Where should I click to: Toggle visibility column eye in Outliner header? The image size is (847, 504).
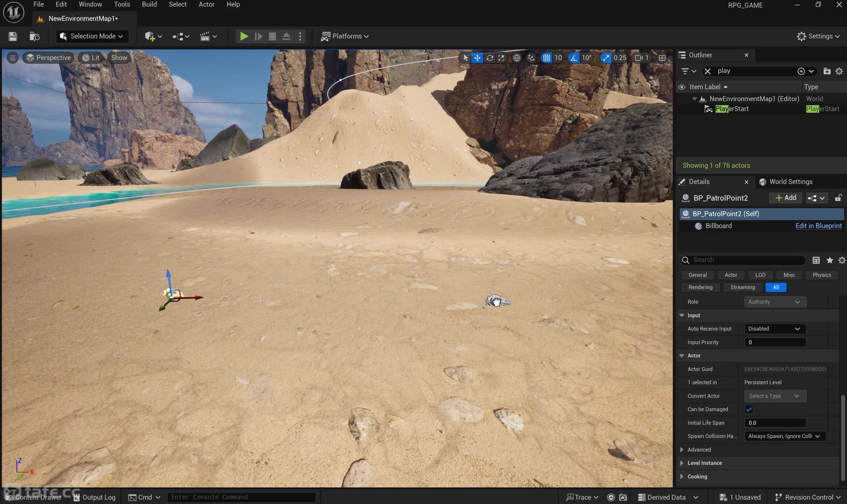[681, 87]
